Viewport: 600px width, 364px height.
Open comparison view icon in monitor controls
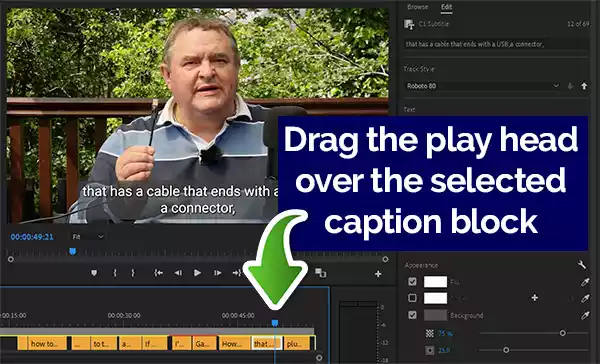[x=320, y=273]
